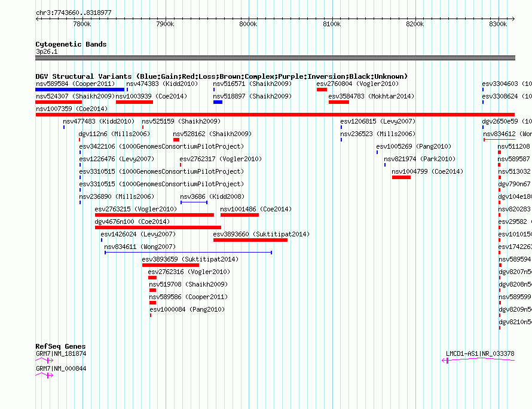Click the nsv589584 (Cooper2011) blue gain bar

[x=80, y=90]
